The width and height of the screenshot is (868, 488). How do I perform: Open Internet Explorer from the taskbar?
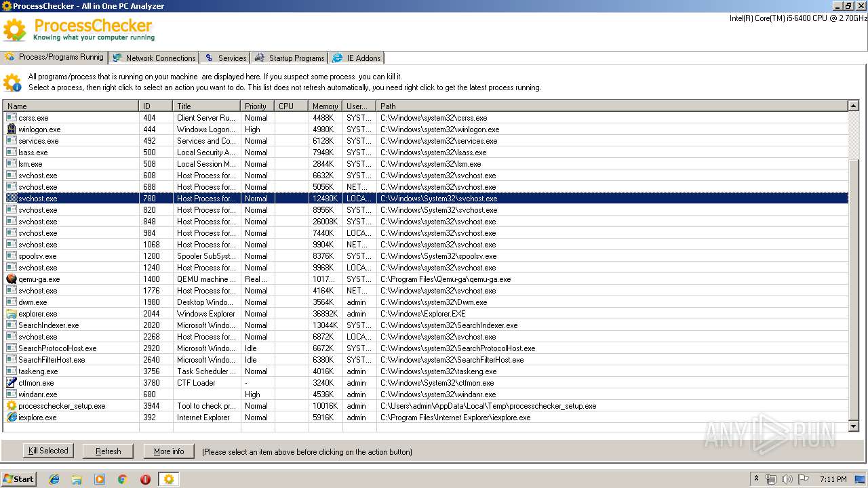[54, 479]
